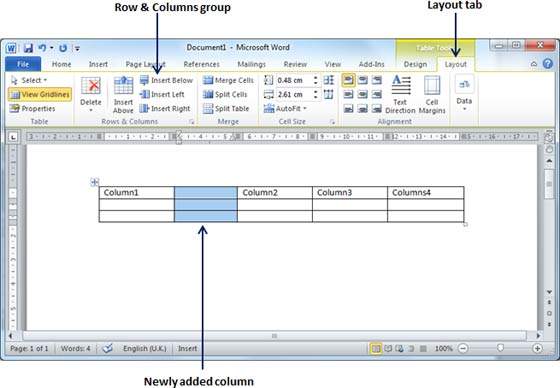This screenshot has height=388, width=560.
Task: Click the Word application icon in title bar
Action: pyautogui.click(x=11, y=48)
